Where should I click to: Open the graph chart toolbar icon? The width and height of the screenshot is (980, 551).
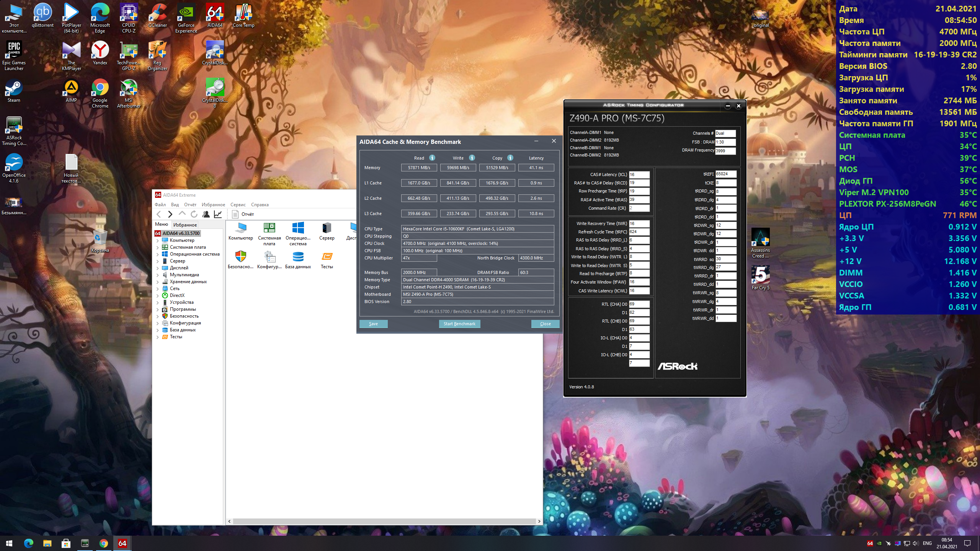pyautogui.click(x=218, y=214)
